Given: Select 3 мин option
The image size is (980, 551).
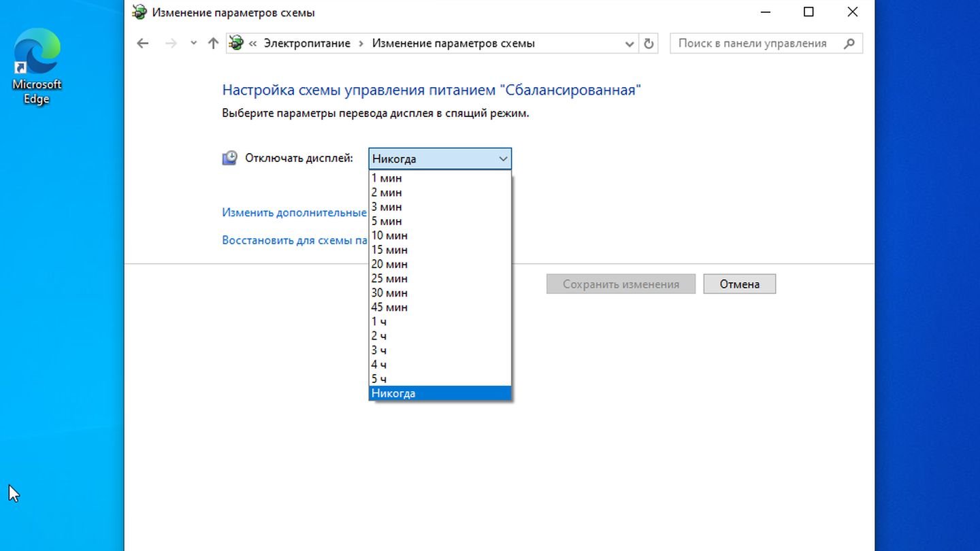Looking at the screenshot, I should coord(440,207).
